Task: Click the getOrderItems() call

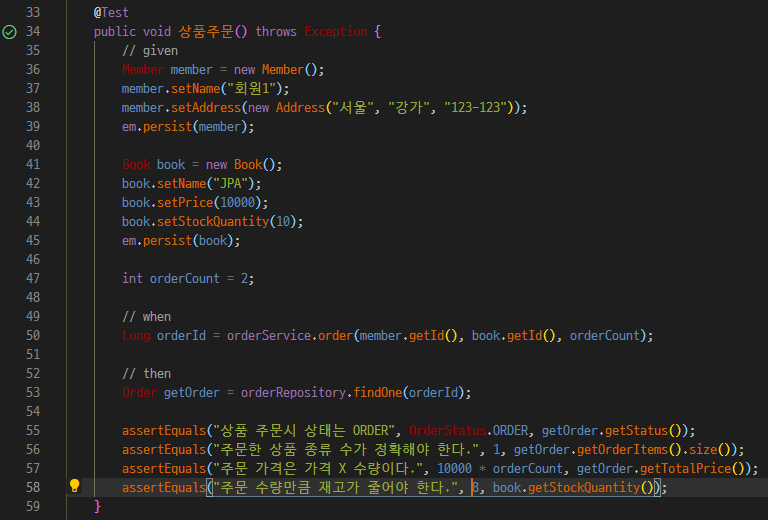Action: [629, 449]
